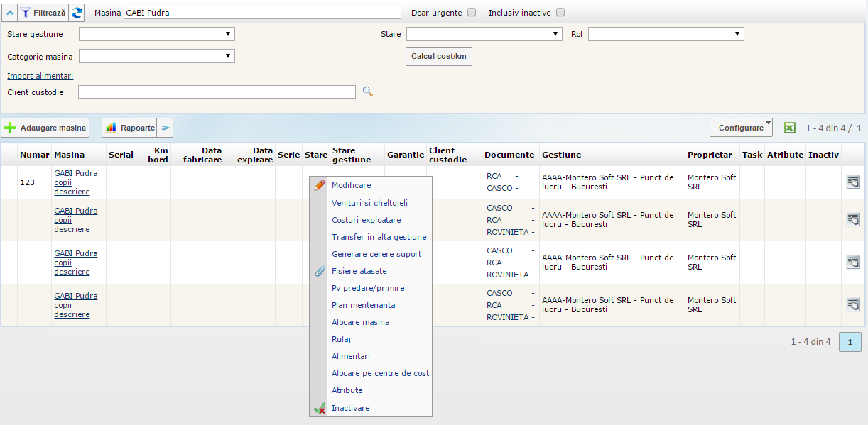Expand the Categorie masina dropdown

[156, 56]
